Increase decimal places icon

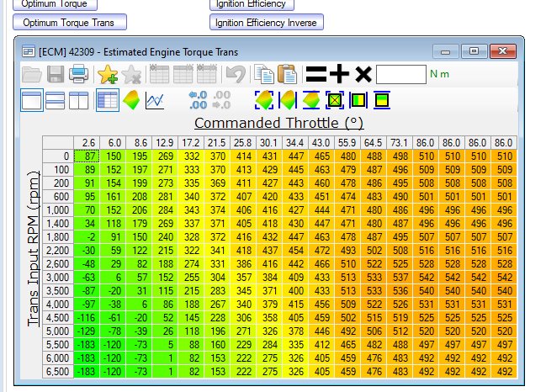pyautogui.click(x=198, y=100)
